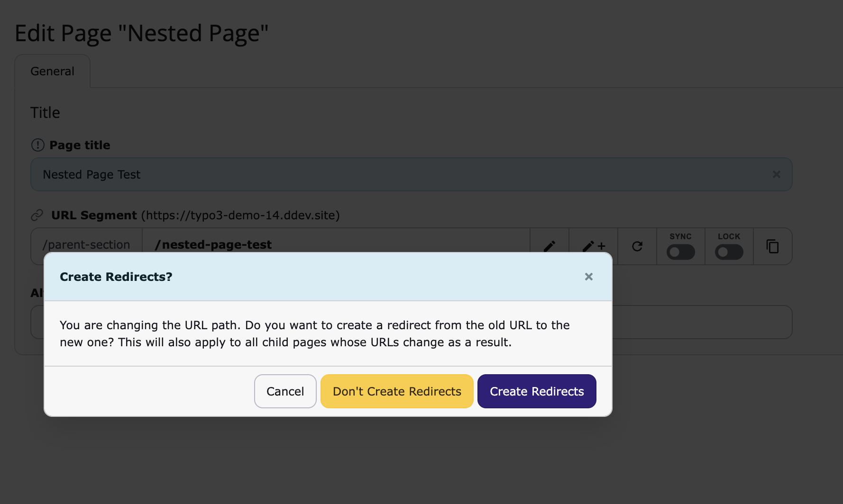Click the link icon beside URL Segment

pyautogui.click(x=37, y=215)
